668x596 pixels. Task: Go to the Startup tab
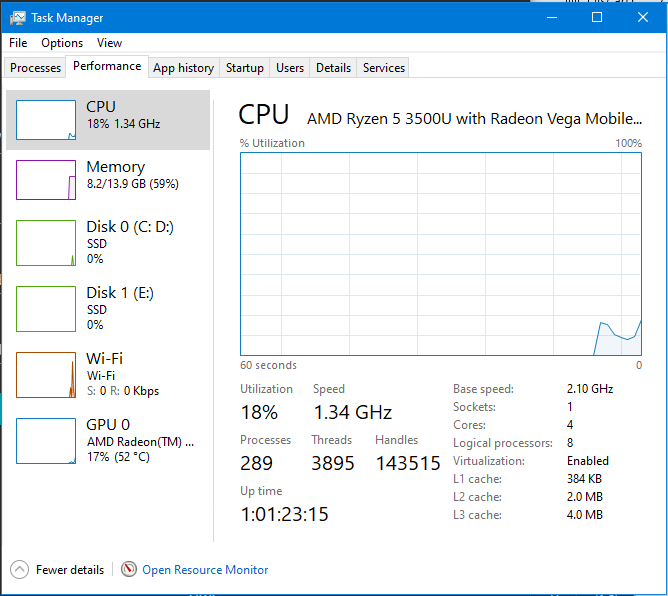(245, 68)
